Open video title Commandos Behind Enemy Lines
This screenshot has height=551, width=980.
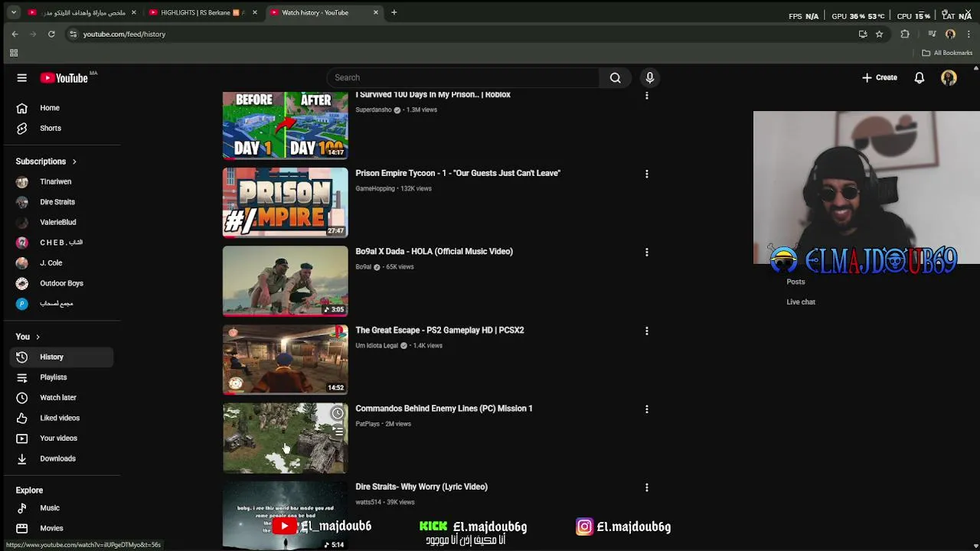tap(444, 409)
